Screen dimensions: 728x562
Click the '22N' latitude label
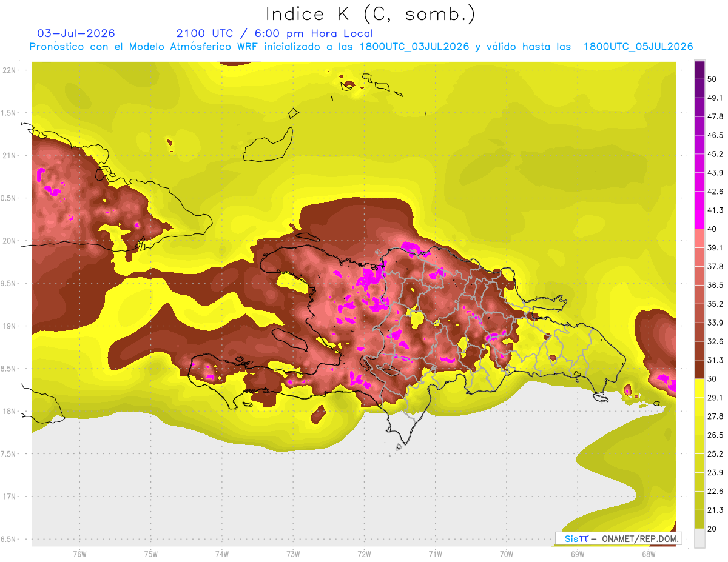pos(9,70)
